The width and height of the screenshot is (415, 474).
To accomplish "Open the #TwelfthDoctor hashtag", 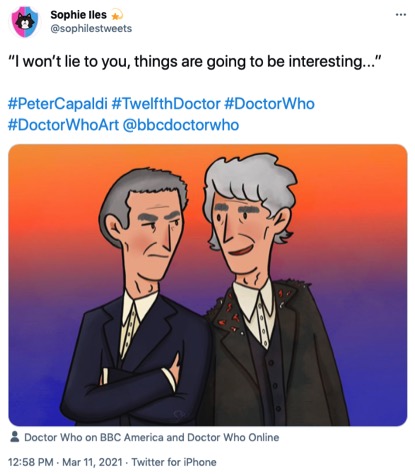I will pyautogui.click(x=166, y=104).
